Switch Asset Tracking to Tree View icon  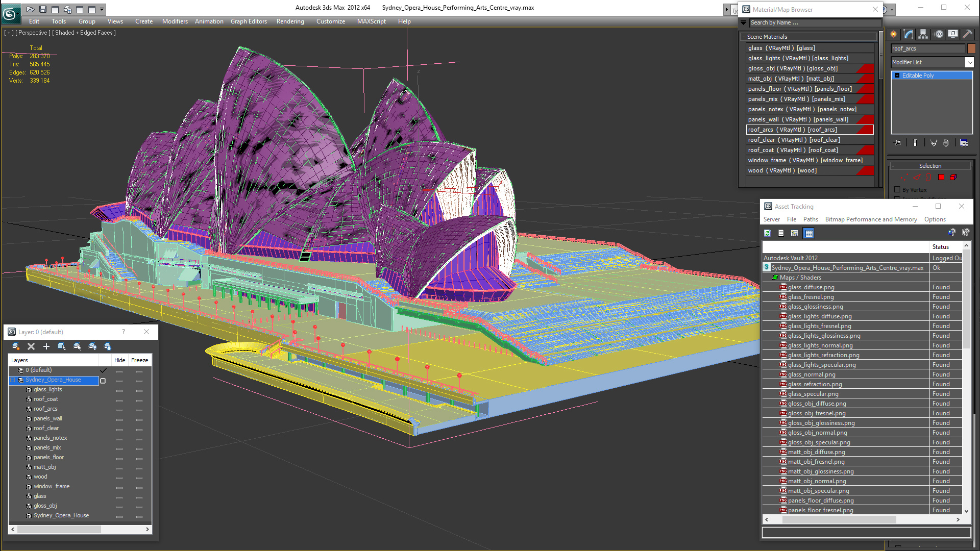coord(795,233)
